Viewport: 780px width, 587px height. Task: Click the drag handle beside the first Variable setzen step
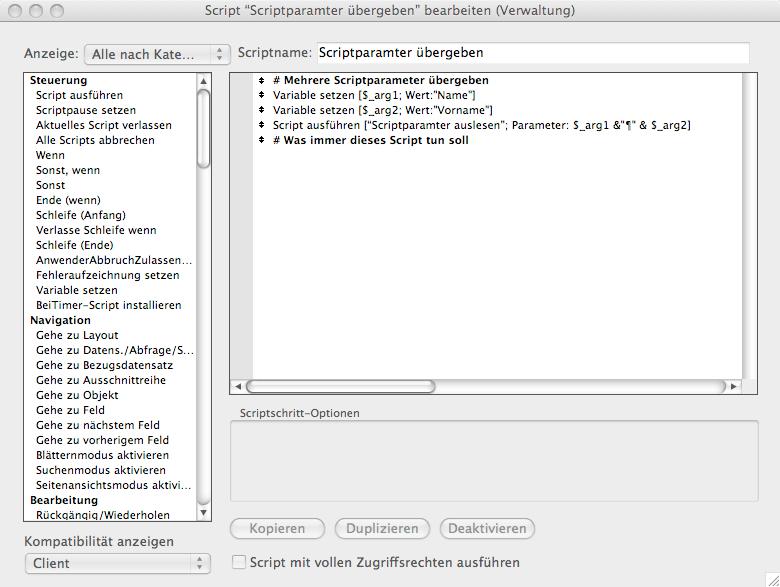coord(261,95)
